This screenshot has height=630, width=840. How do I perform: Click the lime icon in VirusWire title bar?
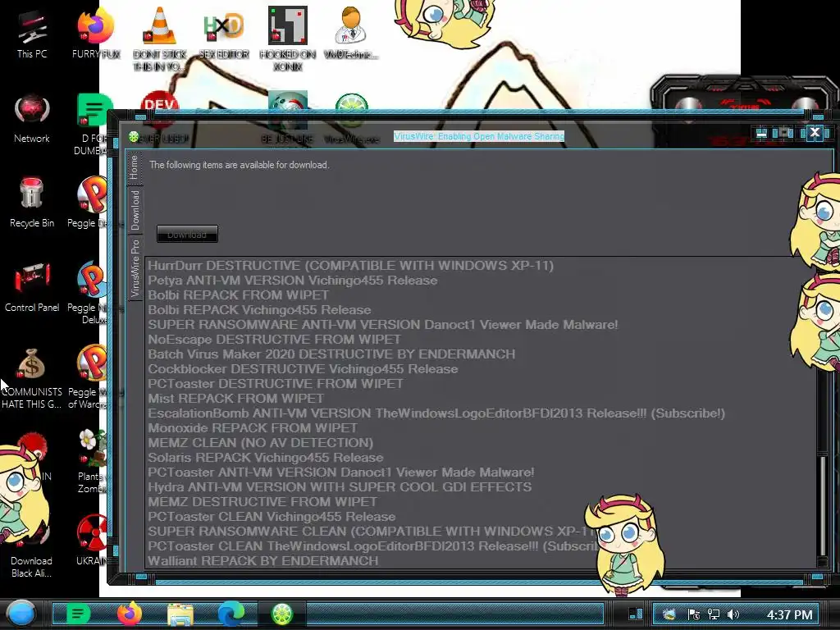(134, 137)
